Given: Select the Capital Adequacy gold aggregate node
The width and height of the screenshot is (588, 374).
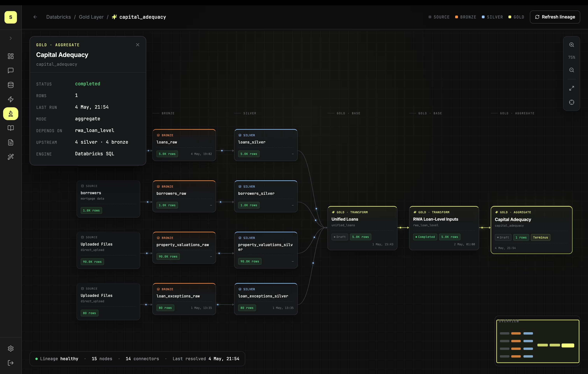Looking at the screenshot, I should [x=532, y=230].
